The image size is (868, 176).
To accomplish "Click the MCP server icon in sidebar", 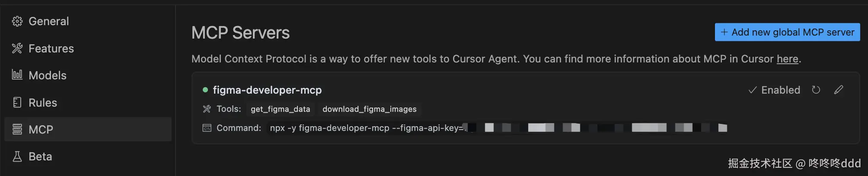I will pyautogui.click(x=17, y=129).
